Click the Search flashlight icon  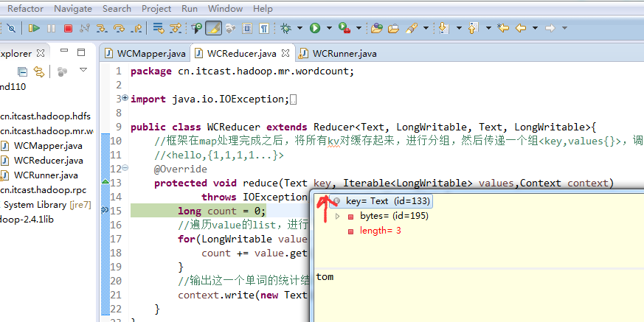(411, 28)
